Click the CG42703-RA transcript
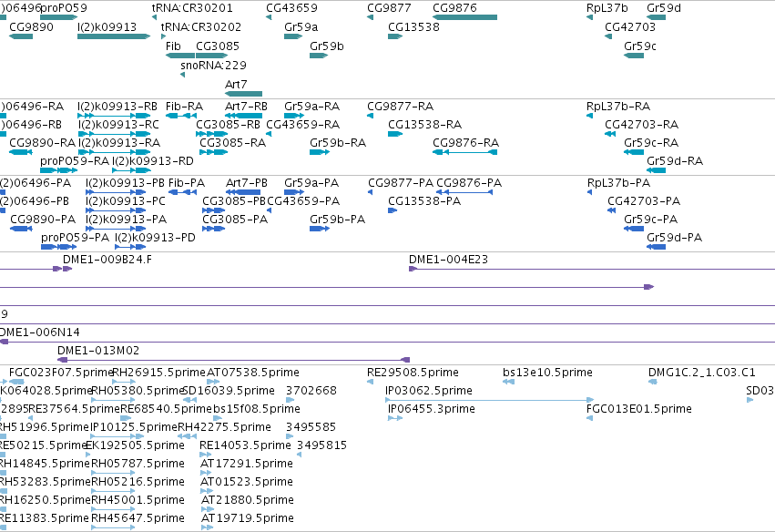This screenshot has height=532, width=775. click(610, 134)
